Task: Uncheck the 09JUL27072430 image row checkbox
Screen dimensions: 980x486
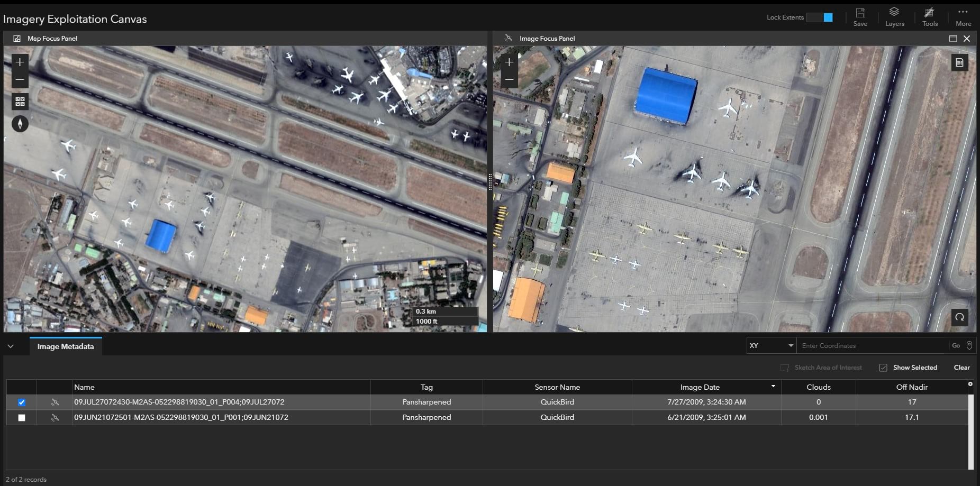Action: (x=22, y=402)
